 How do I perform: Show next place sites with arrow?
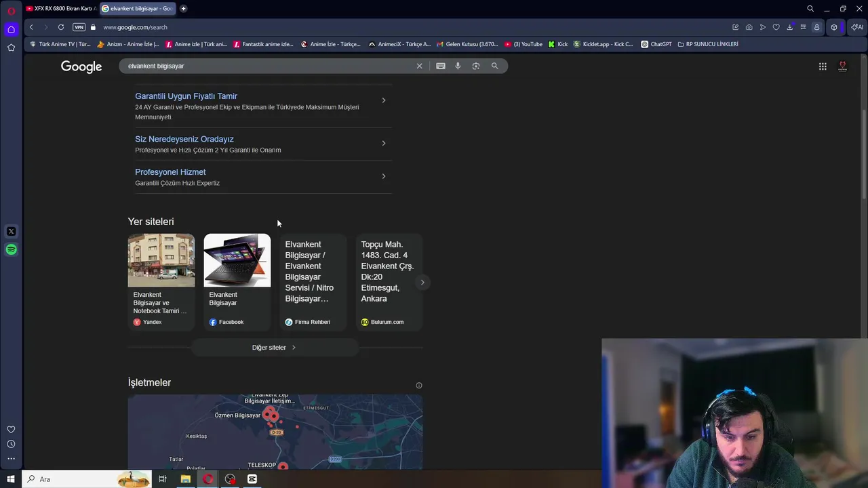point(422,282)
